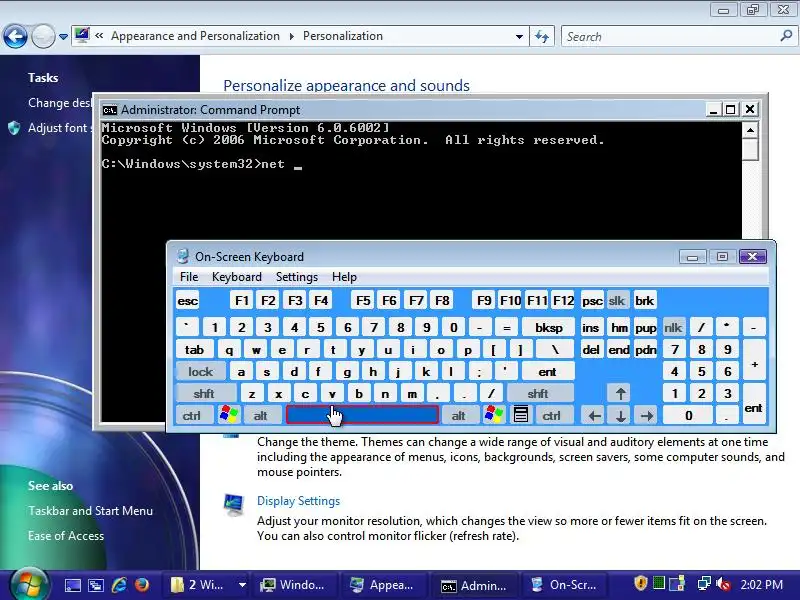
Task: Click the esc key
Action: (x=187, y=301)
